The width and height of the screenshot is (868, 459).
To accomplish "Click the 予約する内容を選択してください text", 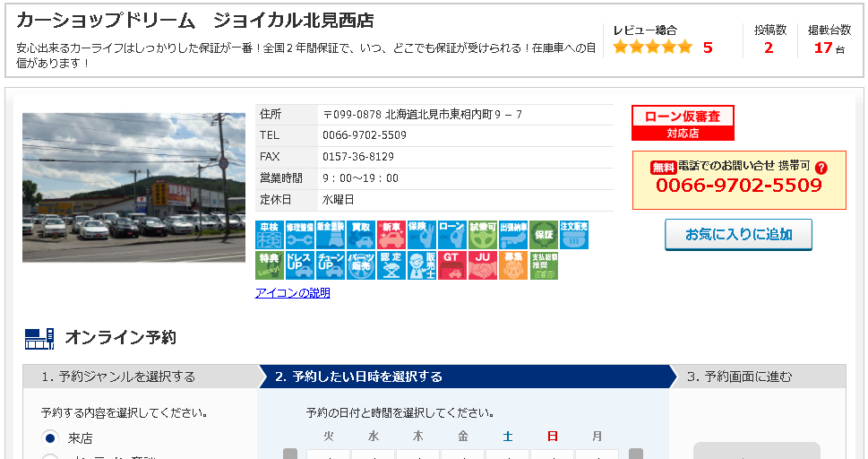I will pos(125,413).
